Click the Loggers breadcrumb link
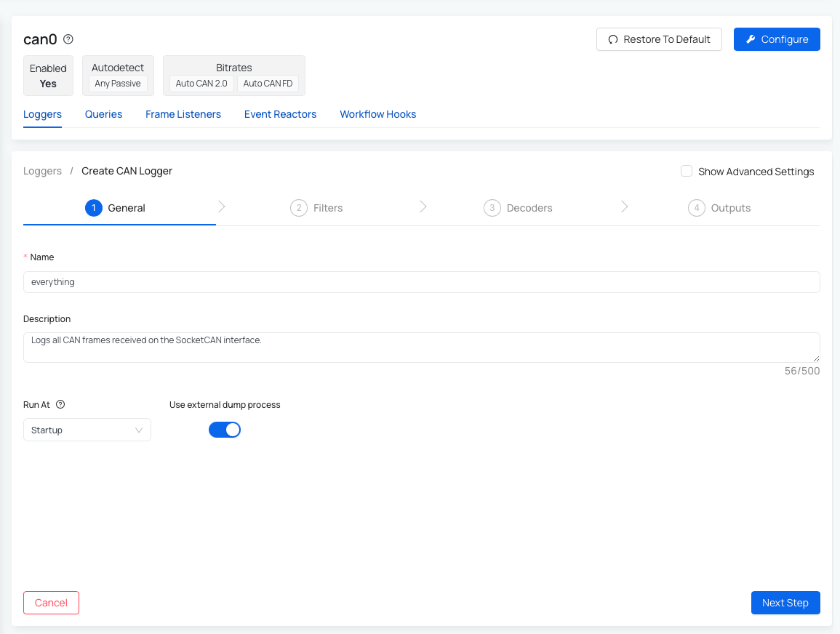The image size is (840, 634). pyautogui.click(x=42, y=171)
